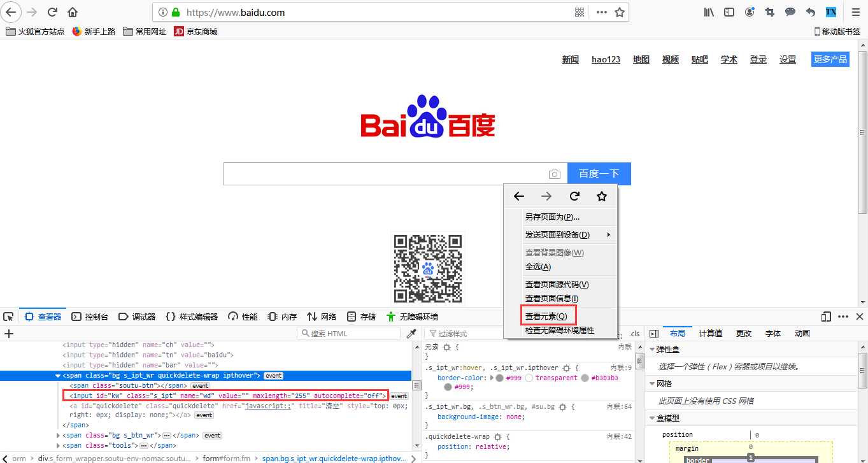Close the developer tools panel
The image size is (868, 463).
coord(858,317)
